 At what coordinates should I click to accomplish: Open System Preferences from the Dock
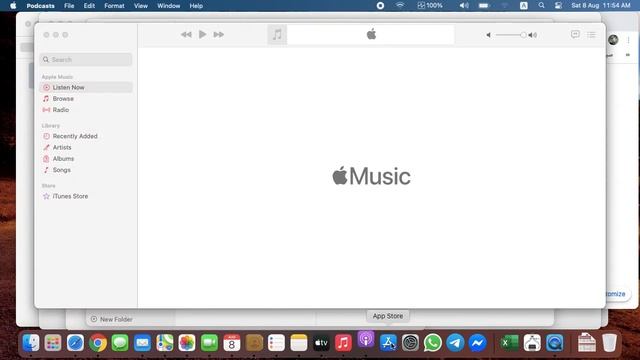tap(410, 343)
